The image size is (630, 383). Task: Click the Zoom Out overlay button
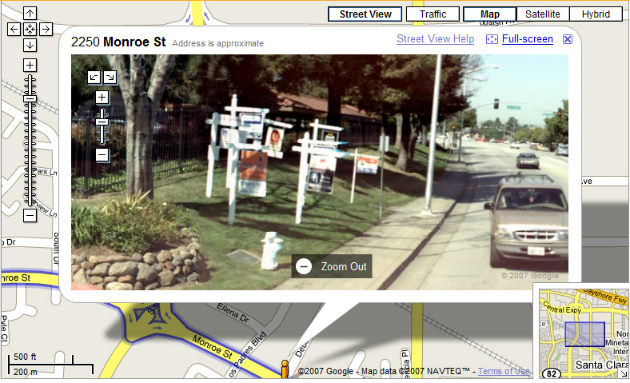pyautogui.click(x=331, y=266)
